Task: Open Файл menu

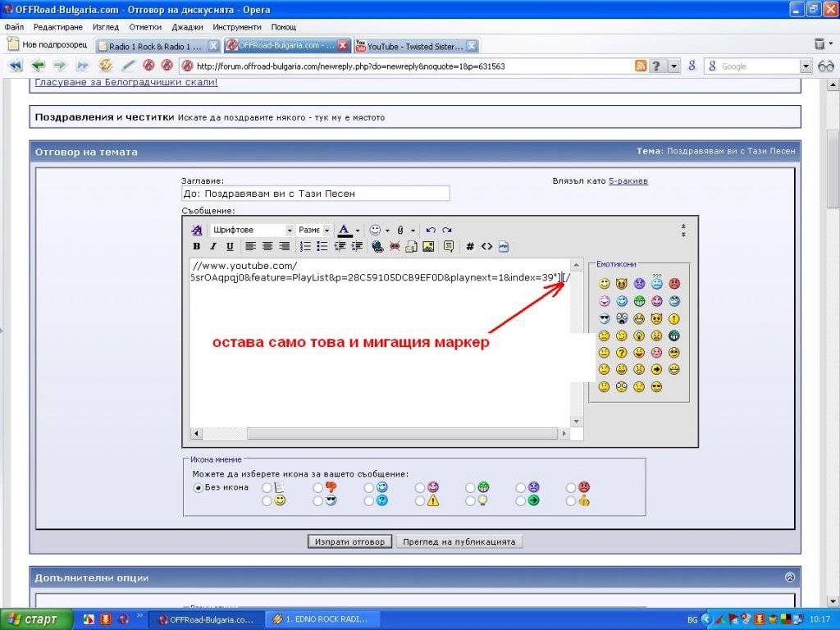Action: click(14, 27)
